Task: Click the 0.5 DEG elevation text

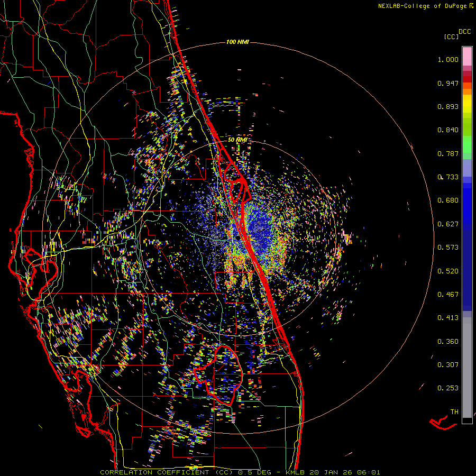Action: (x=254, y=472)
